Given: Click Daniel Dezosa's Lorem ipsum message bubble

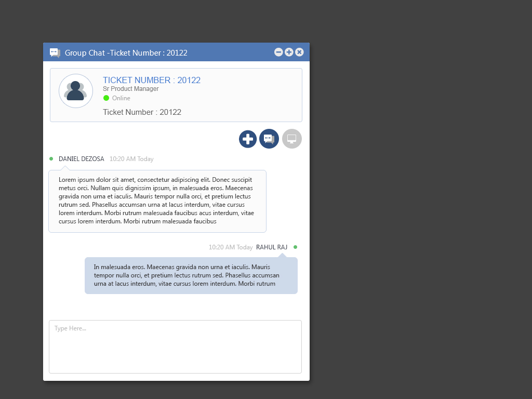Looking at the screenshot, I should tap(157, 201).
